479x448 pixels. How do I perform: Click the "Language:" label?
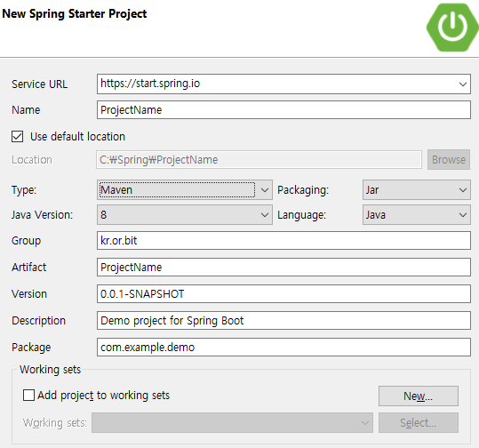[301, 215]
